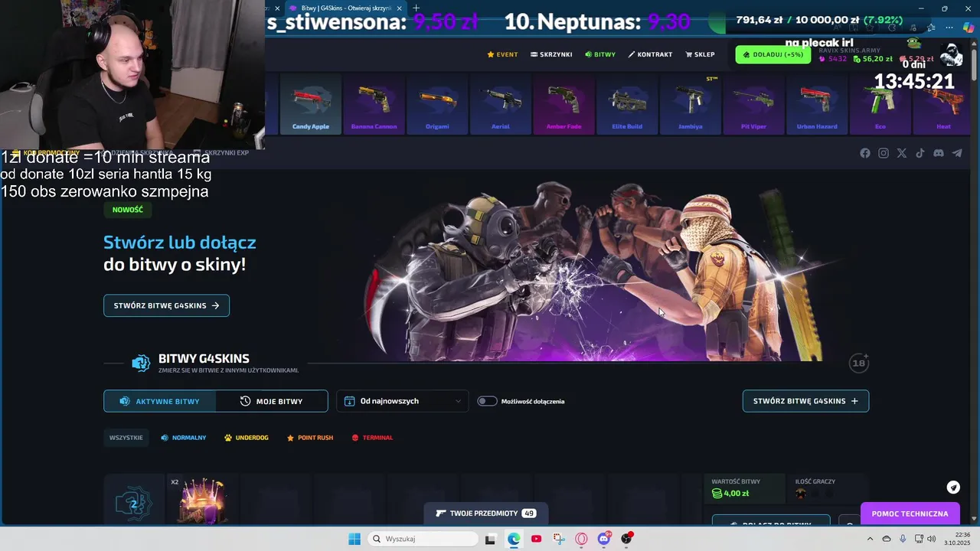Open the Instagram social link icon
The width and height of the screenshot is (980, 551).
coord(884,153)
